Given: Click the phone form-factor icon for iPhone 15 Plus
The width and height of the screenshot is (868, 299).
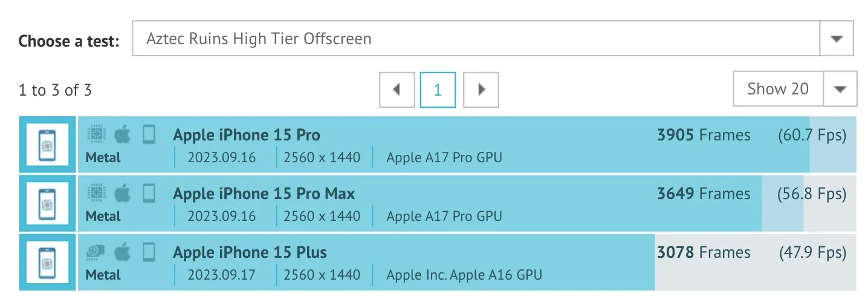Looking at the screenshot, I should click(149, 252).
